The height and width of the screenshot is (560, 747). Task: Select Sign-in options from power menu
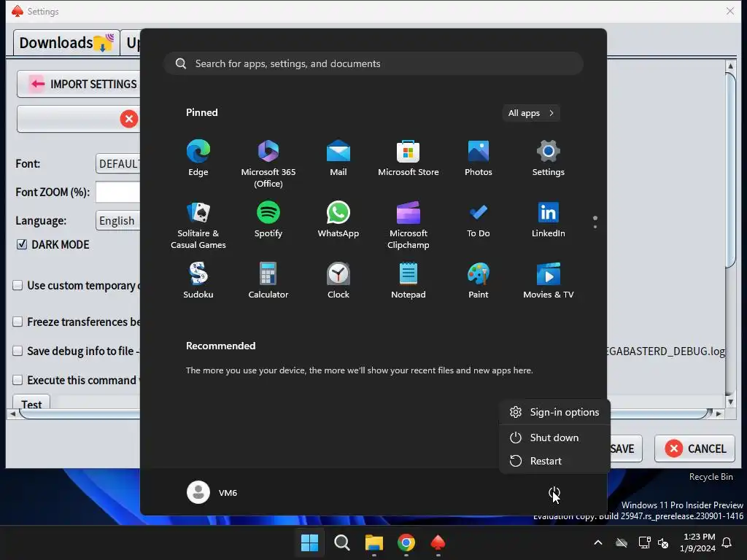554,412
